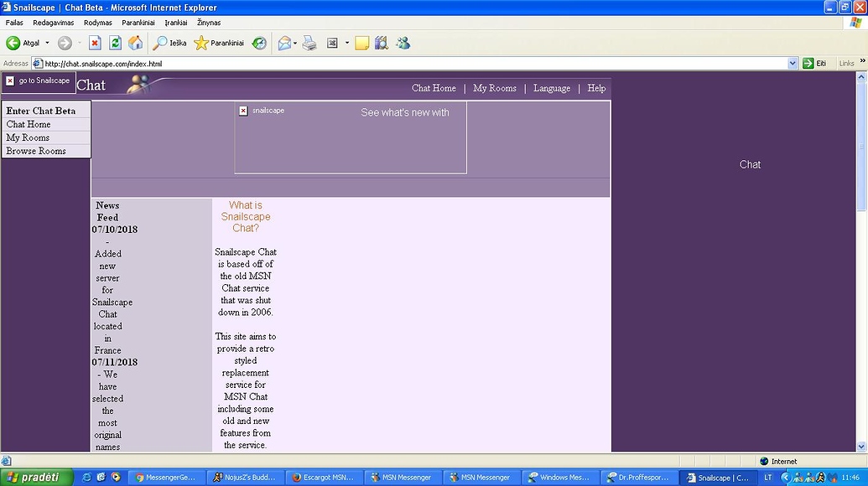Expand the Mail button dropdown arrow
The height and width of the screenshot is (486, 868).
[295, 43]
